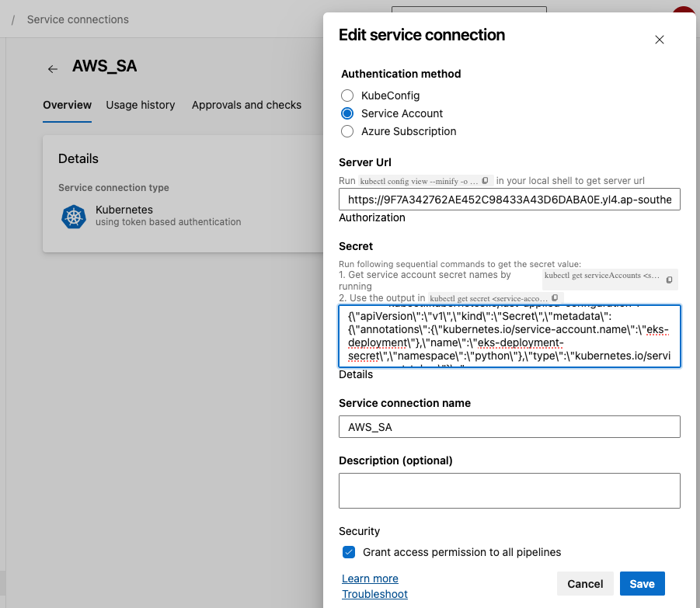Open the Troubleshoot link
Screen dimensions: 700x608
coord(374,594)
